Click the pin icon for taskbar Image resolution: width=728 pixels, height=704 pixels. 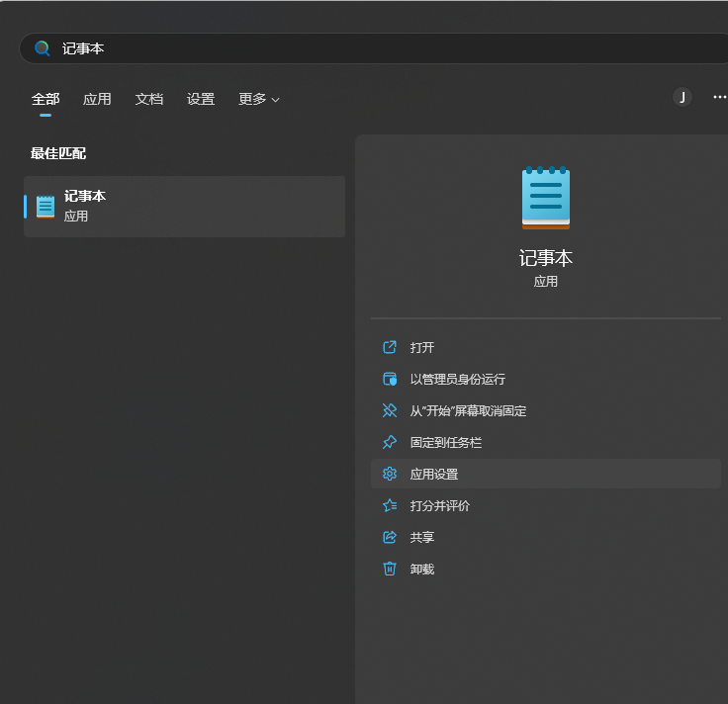(x=390, y=442)
